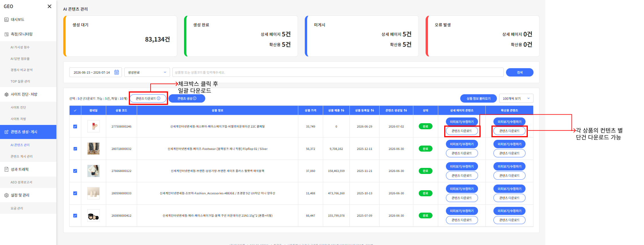Click the bulk 콘텐츠 다운로드 button
644x245 pixels.
click(x=148, y=98)
